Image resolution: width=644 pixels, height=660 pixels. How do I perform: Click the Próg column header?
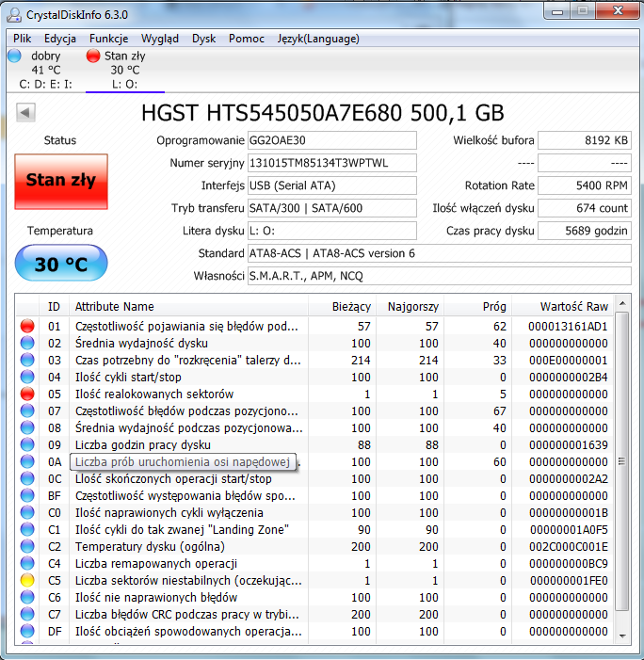coord(477,306)
